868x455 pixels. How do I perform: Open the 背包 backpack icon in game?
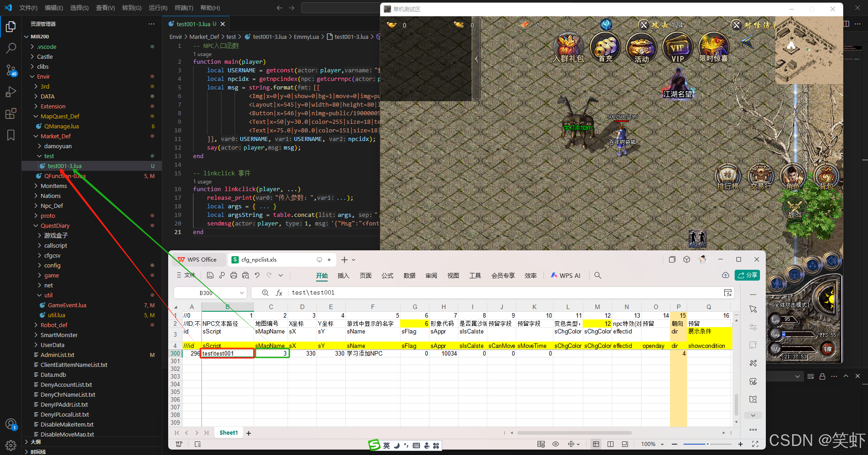(x=826, y=177)
